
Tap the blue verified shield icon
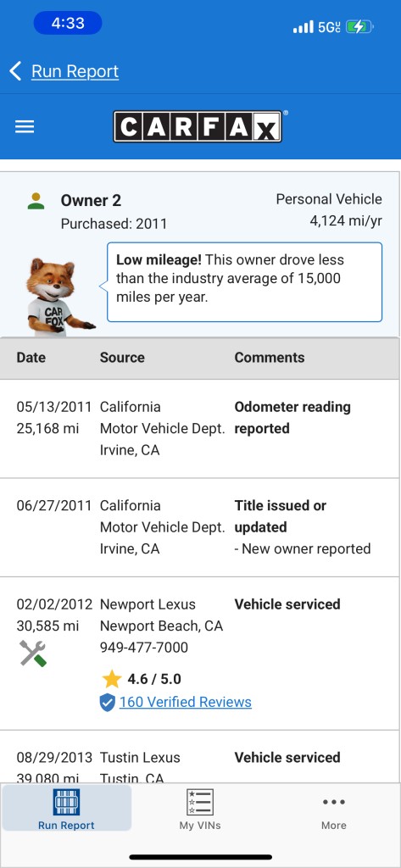pyautogui.click(x=108, y=703)
